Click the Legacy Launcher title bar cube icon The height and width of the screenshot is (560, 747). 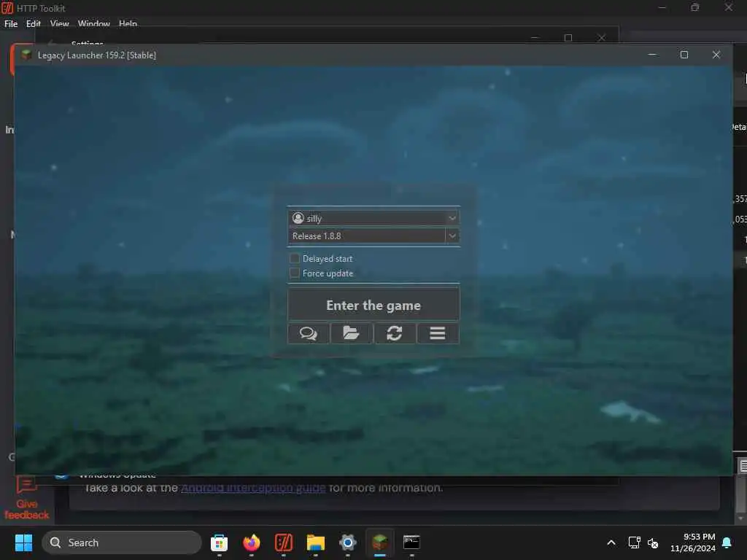(x=27, y=55)
